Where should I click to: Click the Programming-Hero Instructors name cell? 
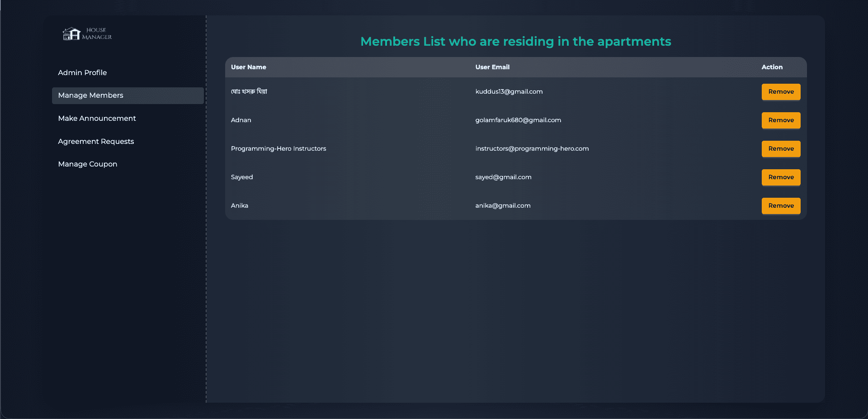pyautogui.click(x=278, y=148)
